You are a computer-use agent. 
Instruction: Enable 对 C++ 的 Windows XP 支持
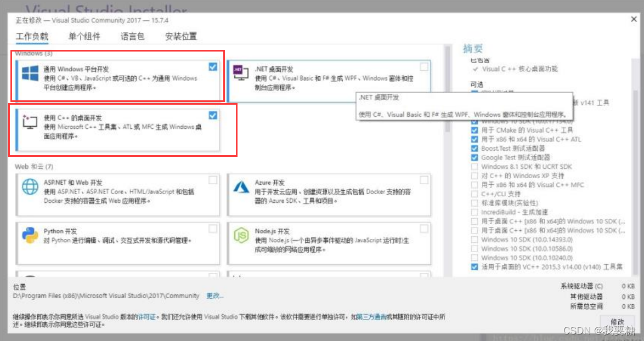[x=474, y=175]
